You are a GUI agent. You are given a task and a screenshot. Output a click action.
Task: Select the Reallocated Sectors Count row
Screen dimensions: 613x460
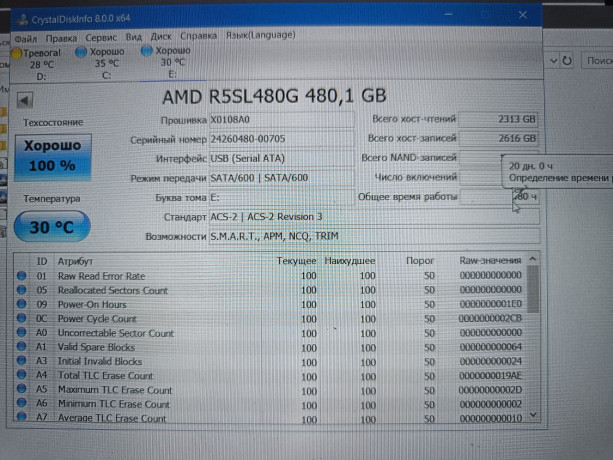(x=270, y=290)
